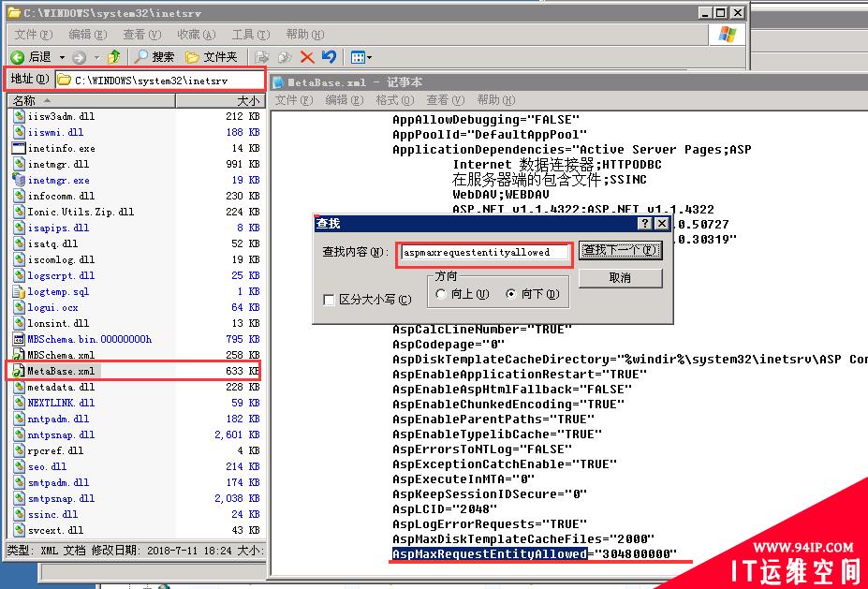Image resolution: width=868 pixels, height=589 pixels.
Task: Select the logscrpt.dll file name
Action: click(x=61, y=275)
